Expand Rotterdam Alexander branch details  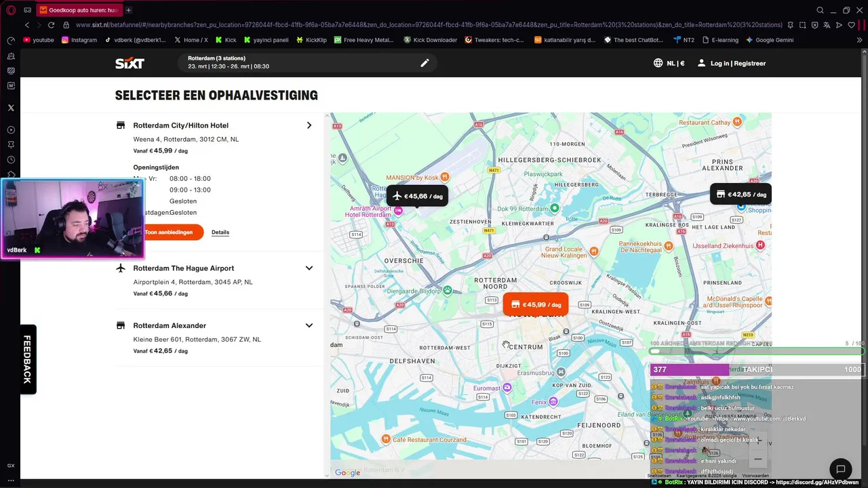[309, 325]
